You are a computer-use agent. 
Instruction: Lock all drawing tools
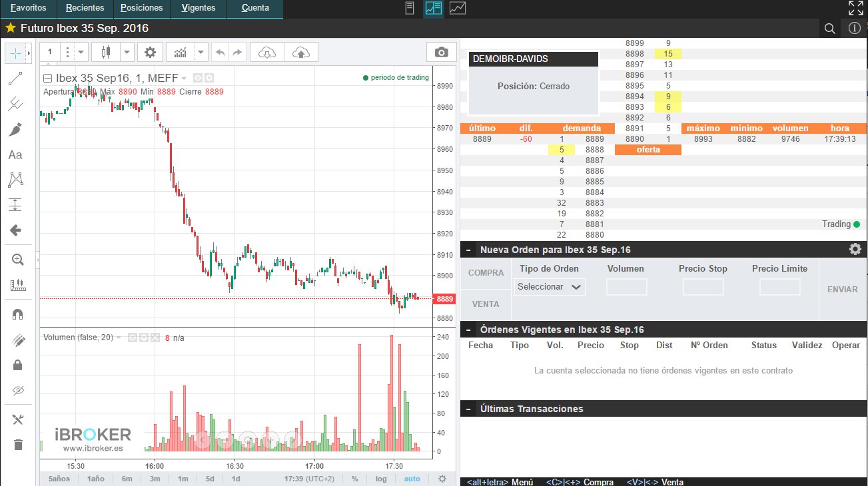click(x=17, y=365)
